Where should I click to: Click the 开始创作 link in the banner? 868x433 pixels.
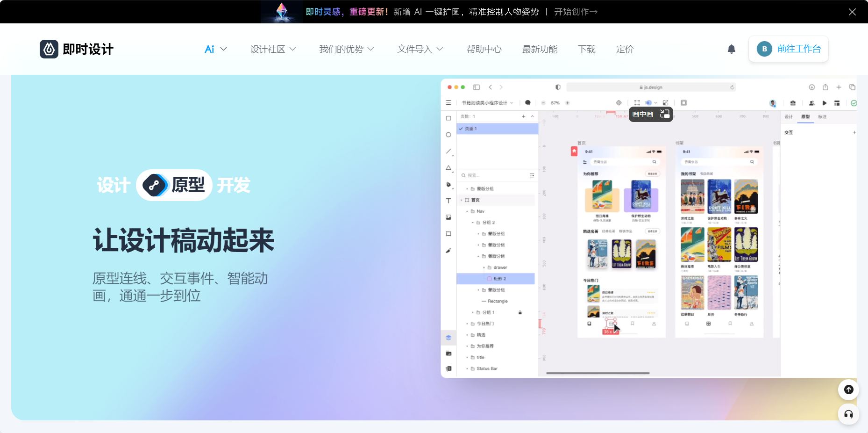[576, 12]
